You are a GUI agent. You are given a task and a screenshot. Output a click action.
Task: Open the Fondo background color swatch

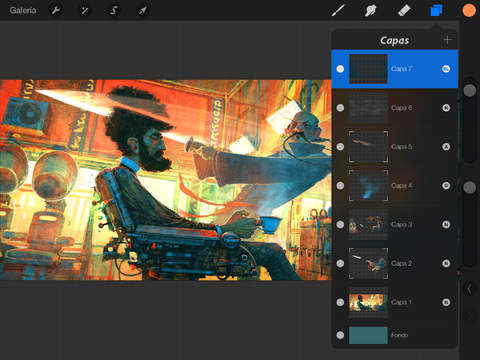[368, 335]
